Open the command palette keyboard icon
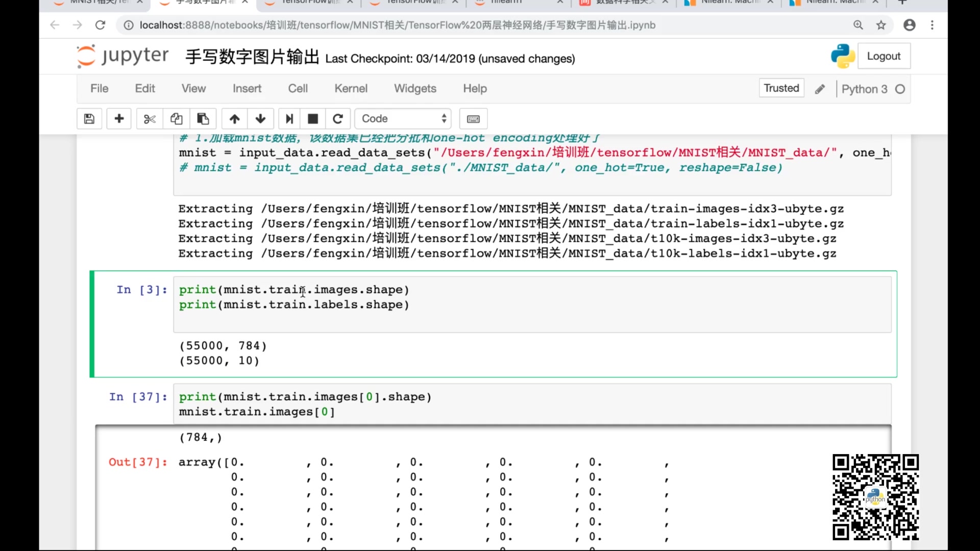Screen dimensions: 980x551 [473, 119]
